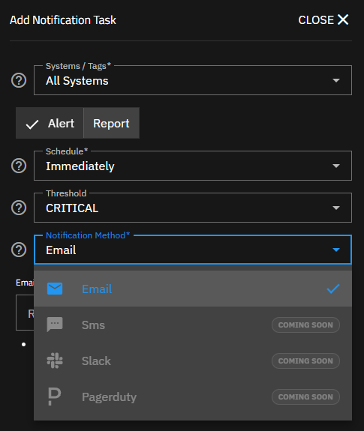Click the arrow on All Systems field

[336, 80]
